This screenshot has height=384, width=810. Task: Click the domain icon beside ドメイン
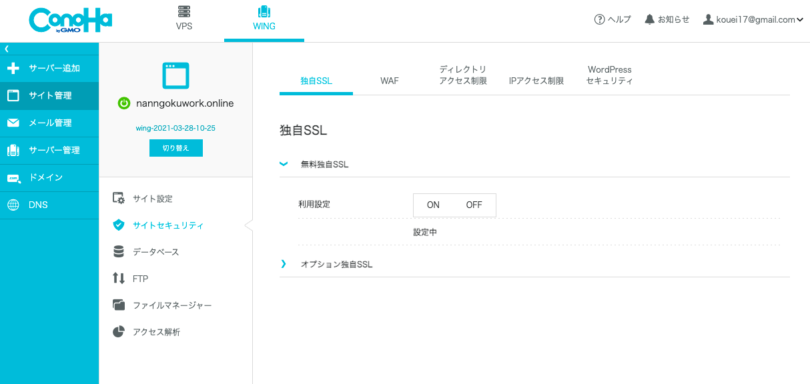click(x=13, y=178)
